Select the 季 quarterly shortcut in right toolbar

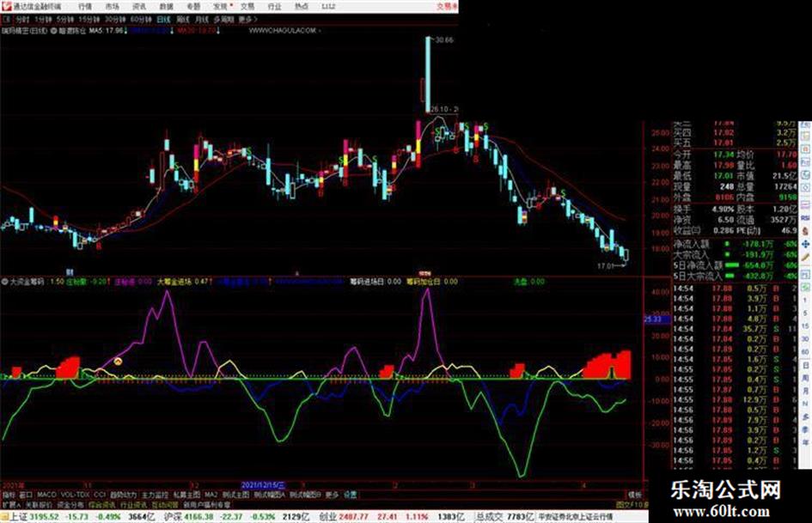[x=805, y=429]
